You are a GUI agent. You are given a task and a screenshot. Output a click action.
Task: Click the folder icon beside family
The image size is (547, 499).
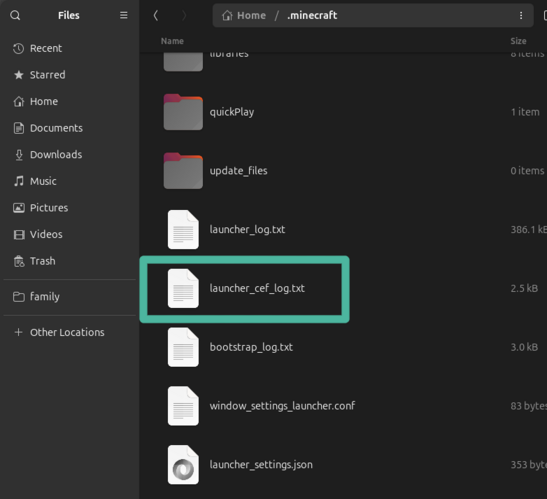click(19, 297)
